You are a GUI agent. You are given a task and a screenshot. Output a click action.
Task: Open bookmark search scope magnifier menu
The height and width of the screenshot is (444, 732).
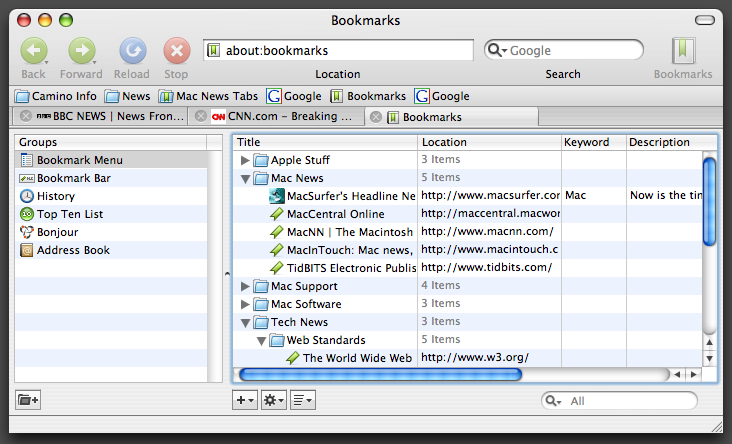(x=553, y=401)
